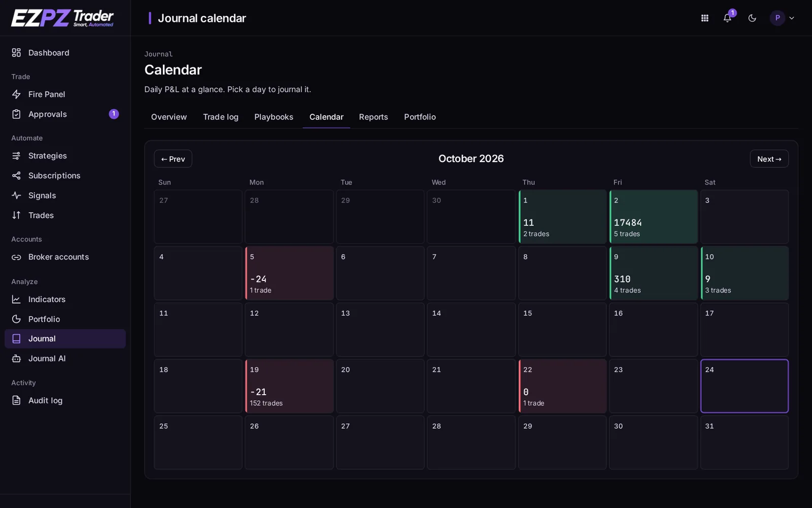Select empty day October 14
Screen dimensions: 812x508
pyautogui.click(x=471, y=330)
